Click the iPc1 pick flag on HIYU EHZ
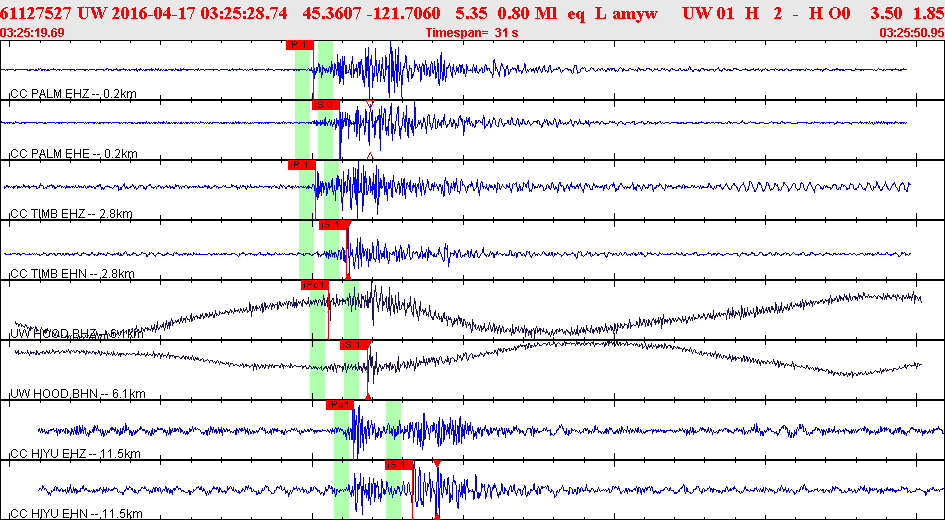The height and width of the screenshot is (520, 945). pos(340,406)
